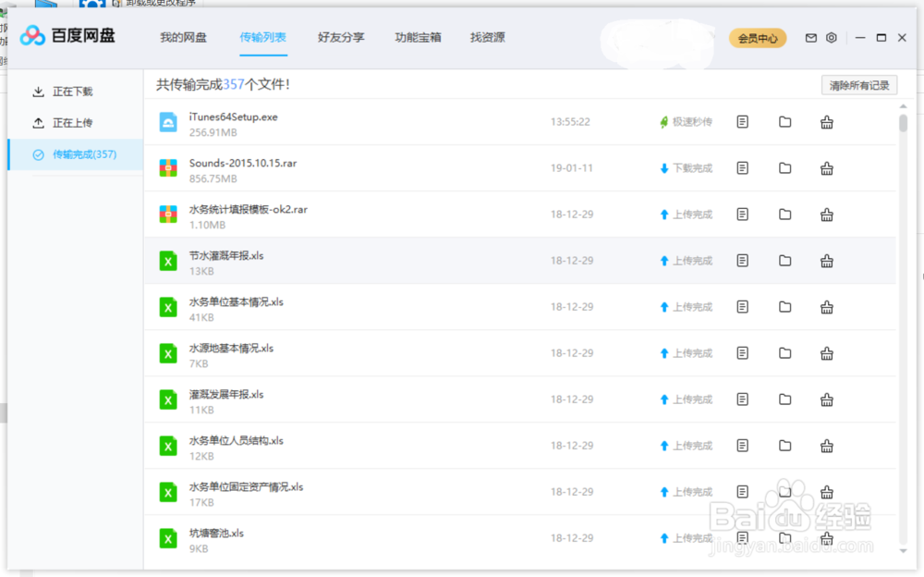The image size is (924, 577).
Task: Open the settings gear icon
Action: click(831, 38)
